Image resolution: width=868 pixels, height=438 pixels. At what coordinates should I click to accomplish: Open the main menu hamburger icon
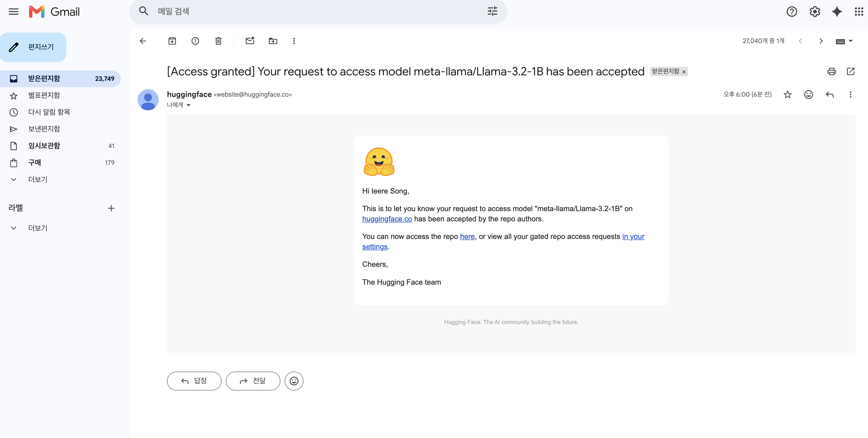tap(13, 12)
